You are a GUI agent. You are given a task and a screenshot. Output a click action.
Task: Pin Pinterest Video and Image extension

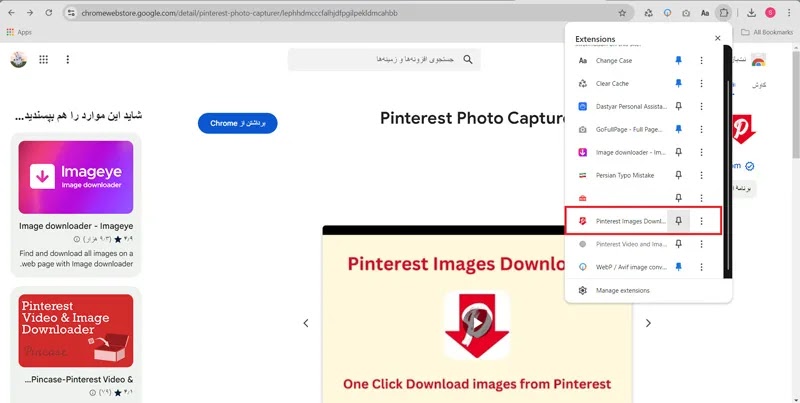coord(679,244)
